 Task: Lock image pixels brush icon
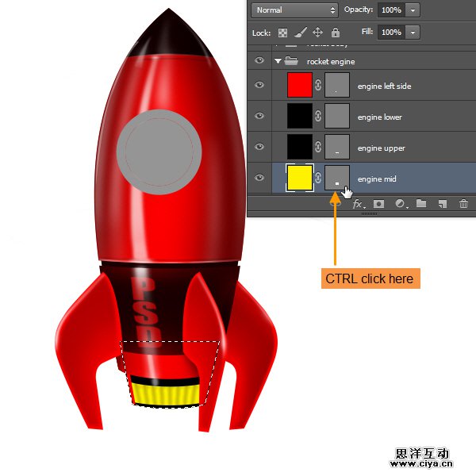point(300,33)
